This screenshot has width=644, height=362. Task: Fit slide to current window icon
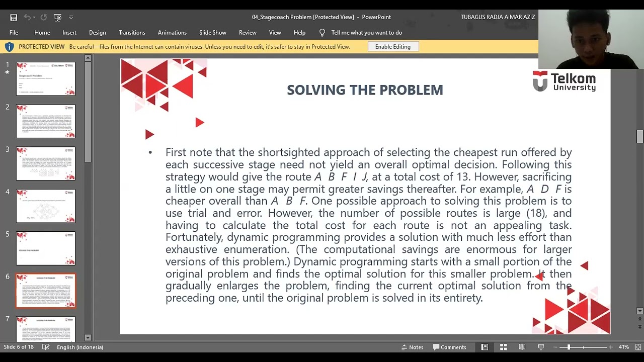(638, 347)
